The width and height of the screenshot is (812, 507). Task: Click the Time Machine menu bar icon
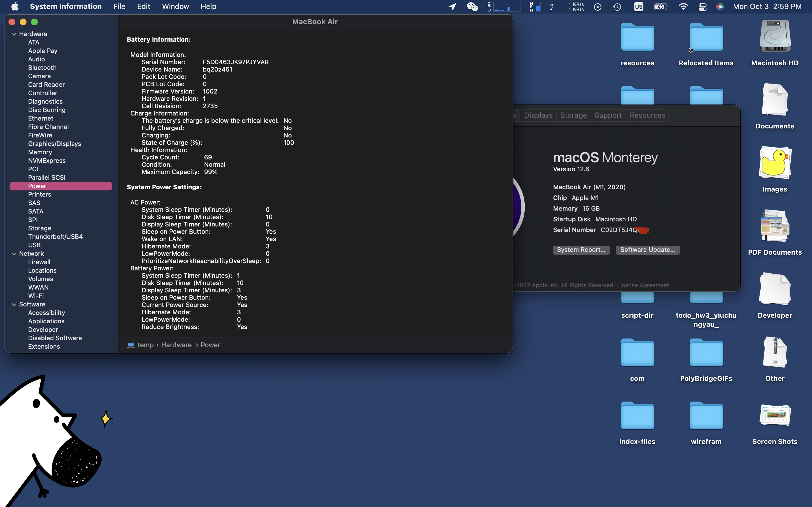coord(617,7)
